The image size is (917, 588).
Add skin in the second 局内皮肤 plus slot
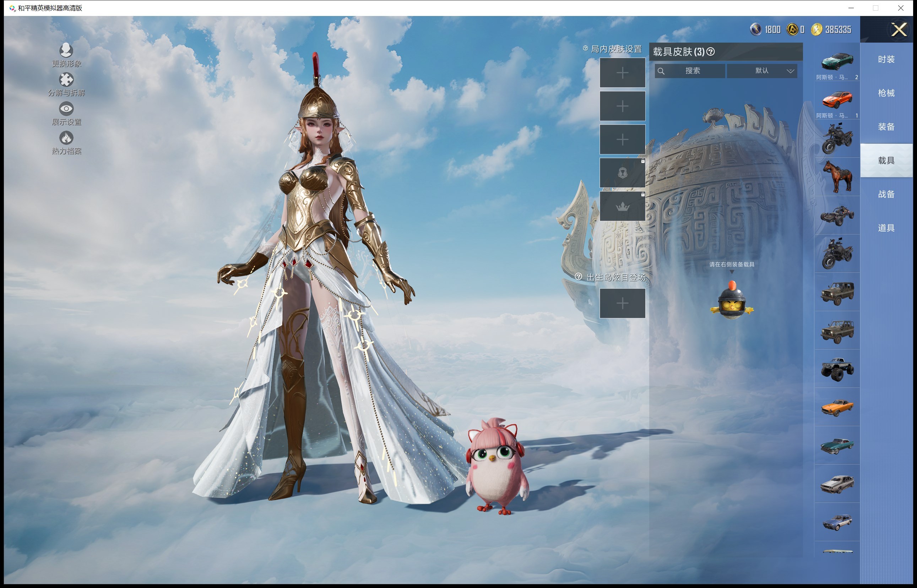[622, 106]
